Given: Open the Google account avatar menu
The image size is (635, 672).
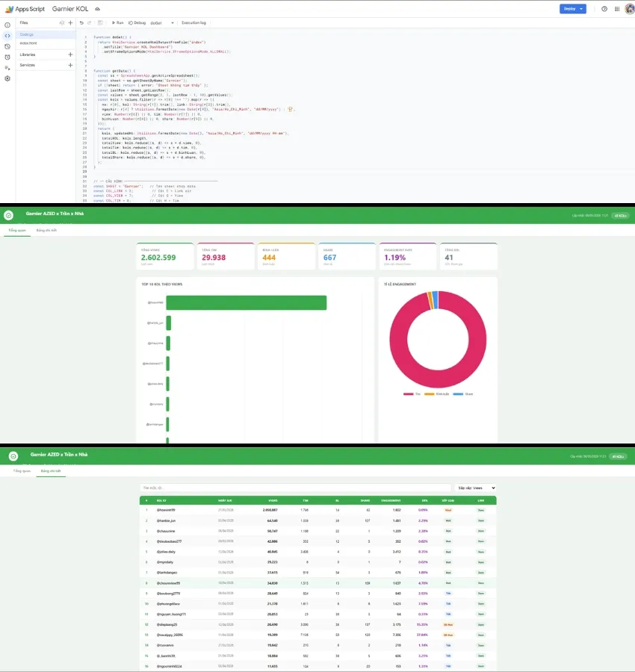Looking at the screenshot, I should (x=630, y=8).
